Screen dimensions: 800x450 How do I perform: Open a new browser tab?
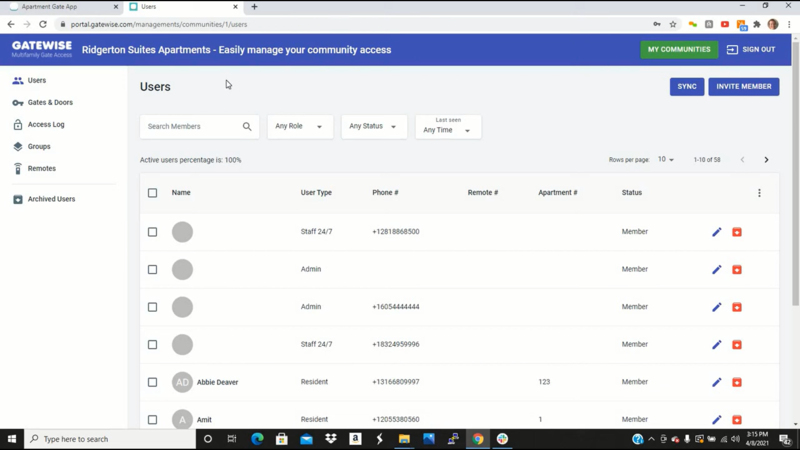point(254,7)
